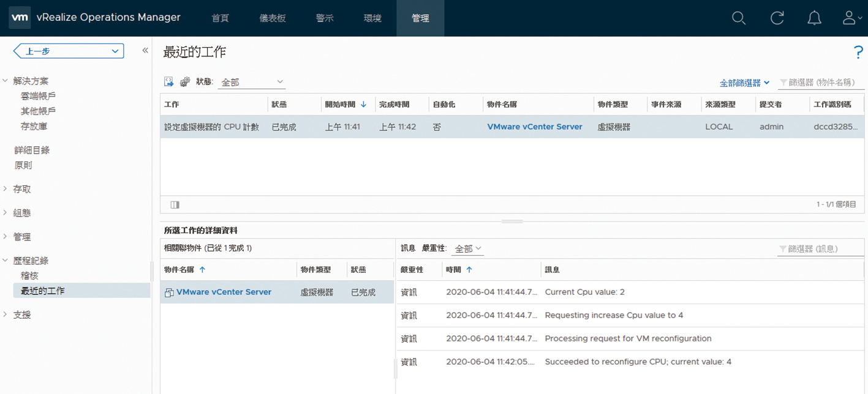
Task: Expand the 管理 section in sidebar
Action: 6,237
